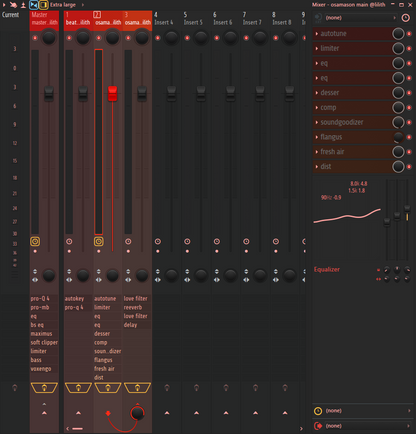
Task: Click the dist slot mix knob
Action: click(398, 166)
